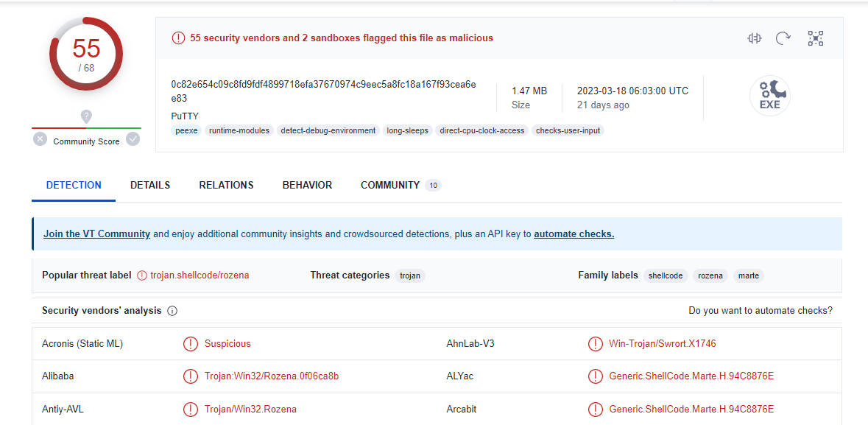Click the alert icon beside Suspicious

tap(191, 344)
